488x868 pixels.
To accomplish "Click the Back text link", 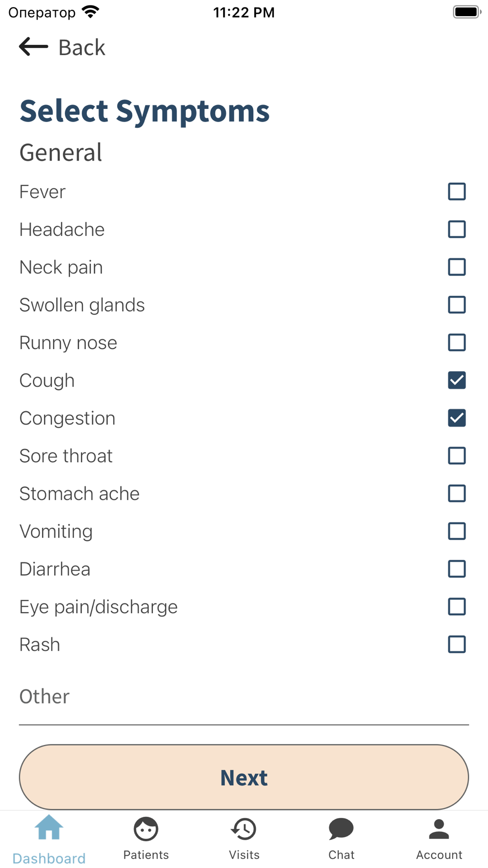I will (x=81, y=47).
